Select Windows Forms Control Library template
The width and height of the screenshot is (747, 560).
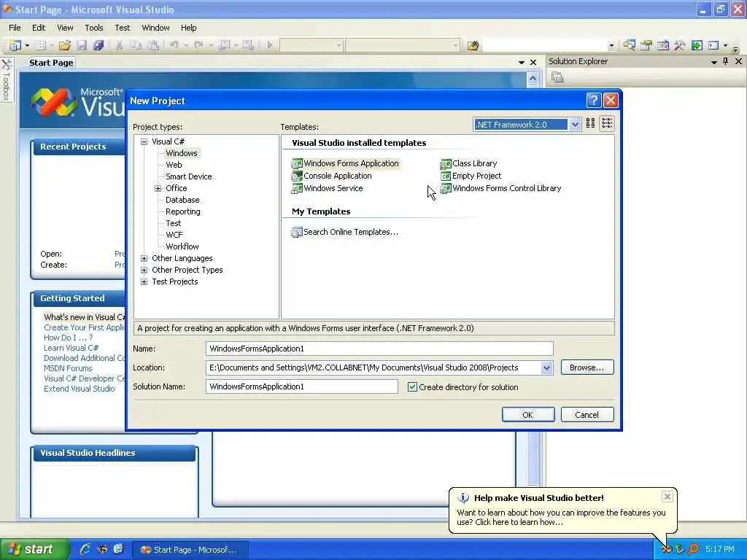click(x=500, y=188)
